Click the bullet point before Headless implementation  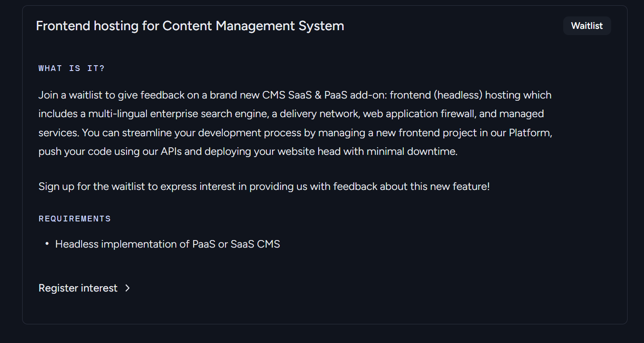click(47, 244)
